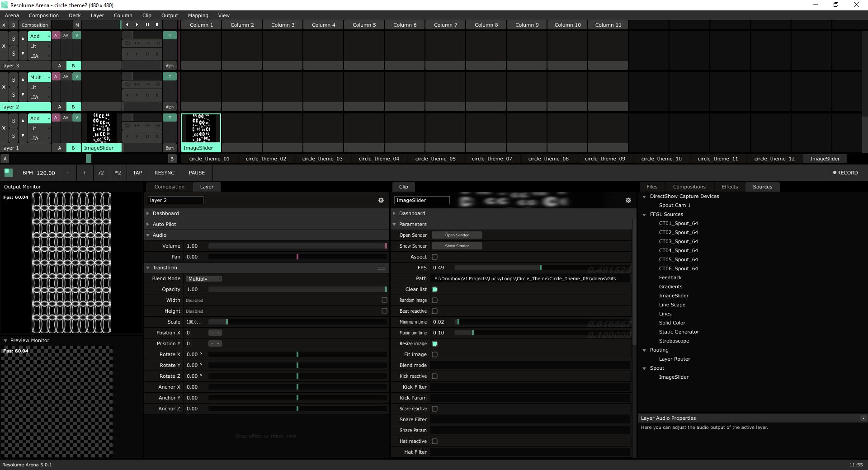Open the Mapping menu

(x=198, y=15)
